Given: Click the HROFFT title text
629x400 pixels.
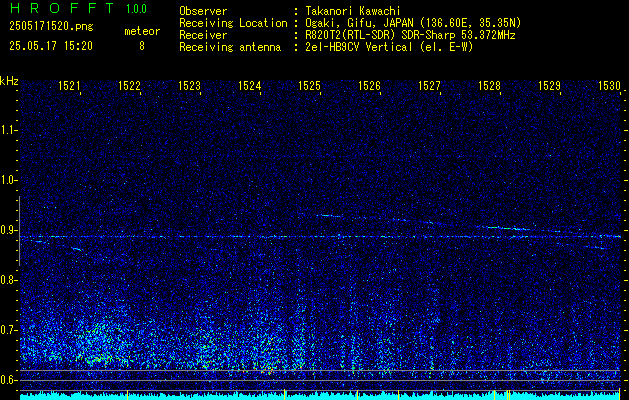Looking at the screenshot, I should point(62,8).
